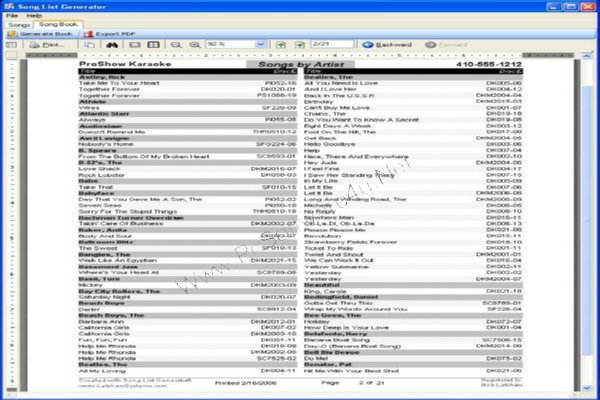Screen dimensions: 600x400
Task: Go to next page arrow icon
Action: coord(300,45)
